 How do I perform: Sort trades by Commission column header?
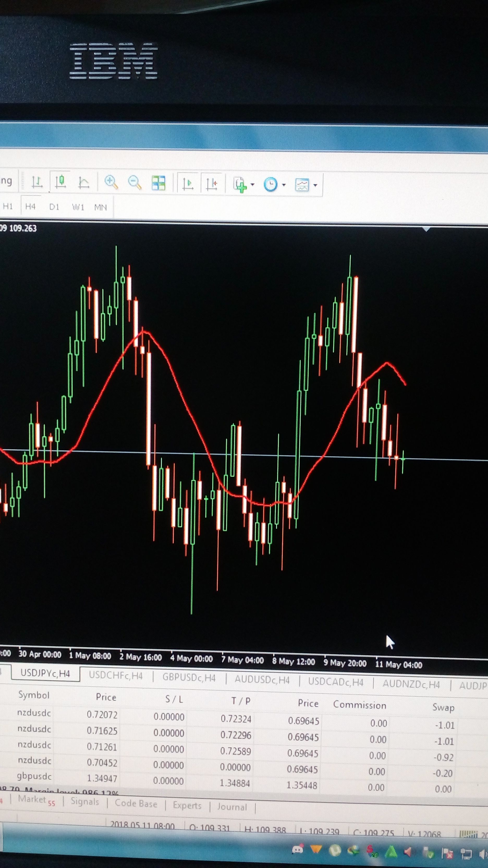(x=360, y=705)
